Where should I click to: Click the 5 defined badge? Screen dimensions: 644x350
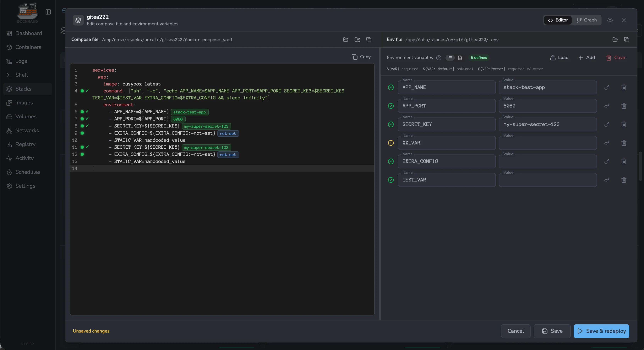click(479, 58)
